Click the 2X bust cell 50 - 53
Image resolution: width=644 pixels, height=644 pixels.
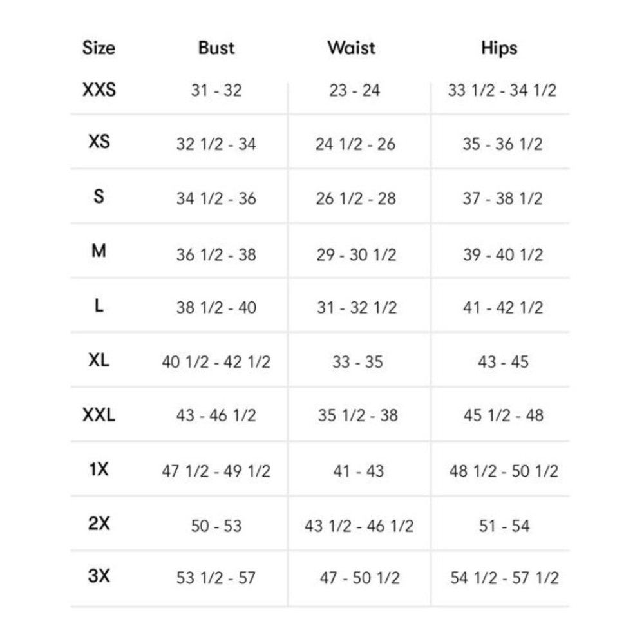[x=216, y=526]
